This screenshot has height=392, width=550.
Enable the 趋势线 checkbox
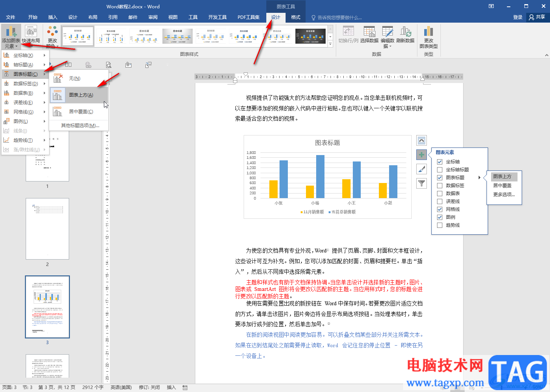click(440, 225)
